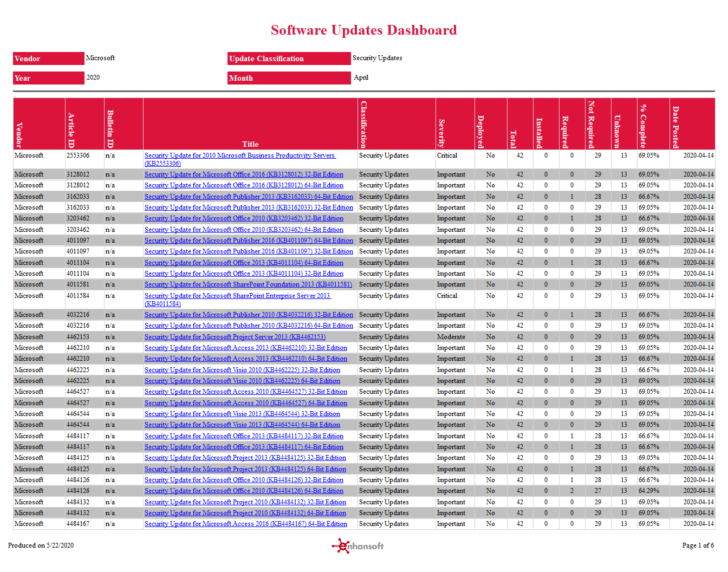
Task: Open Security Update for Visio 2010 KB4462225 32-Bit
Action: pyautogui.click(x=242, y=369)
